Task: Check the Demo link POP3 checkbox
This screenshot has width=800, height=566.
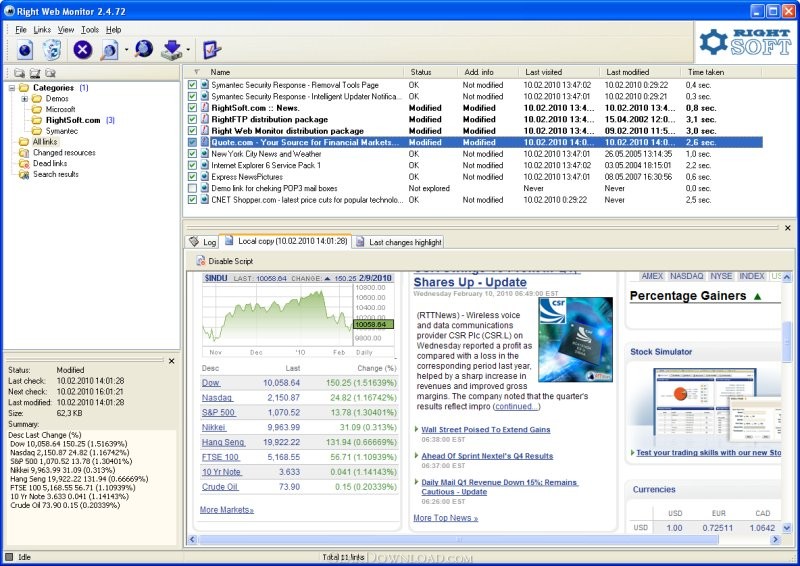Action: pos(192,188)
